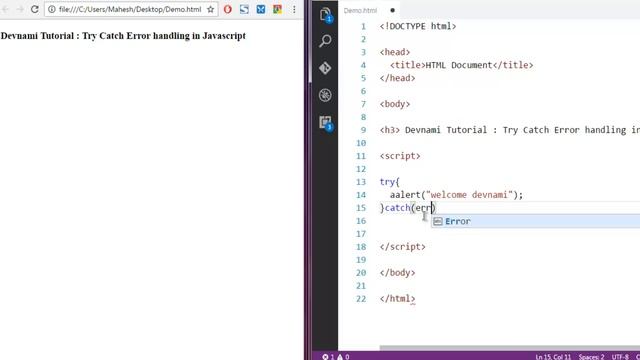Open the Debug view in activity bar

tap(325, 95)
